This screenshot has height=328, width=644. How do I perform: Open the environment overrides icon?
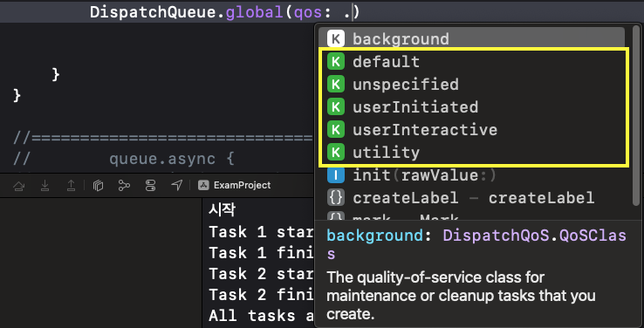[x=150, y=186]
